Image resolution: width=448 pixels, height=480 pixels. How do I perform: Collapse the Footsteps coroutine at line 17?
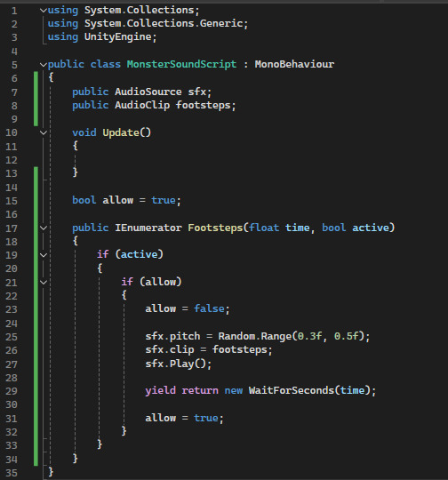click(x=44, y=228)
